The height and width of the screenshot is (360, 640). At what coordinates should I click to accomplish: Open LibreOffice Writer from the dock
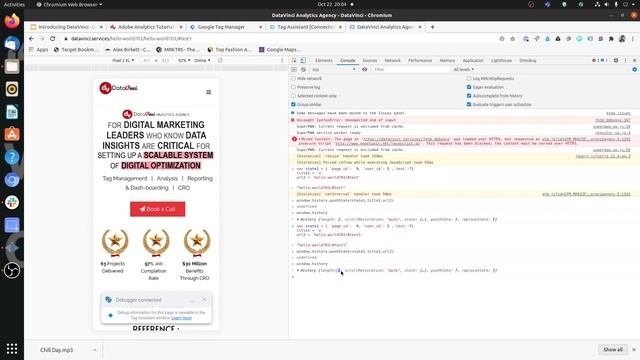click(x=12, y=112)
